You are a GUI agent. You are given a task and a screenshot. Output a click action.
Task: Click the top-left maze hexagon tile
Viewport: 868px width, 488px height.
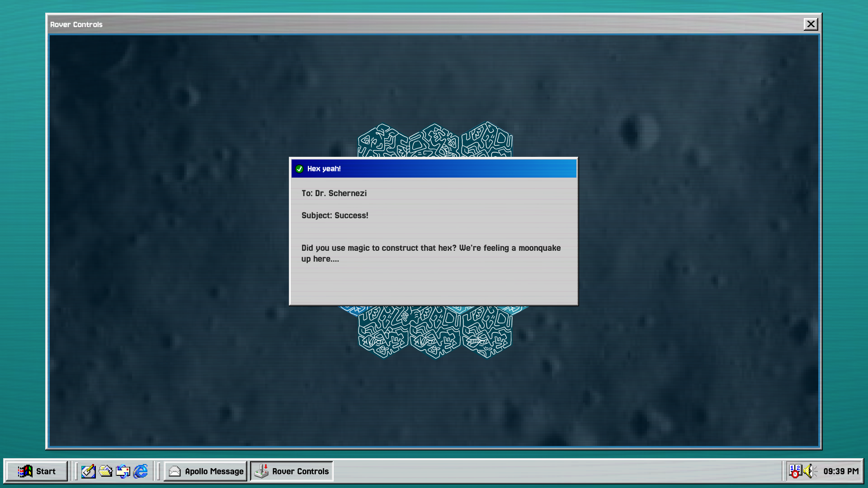pyautogui.click(x=383, y=141)
